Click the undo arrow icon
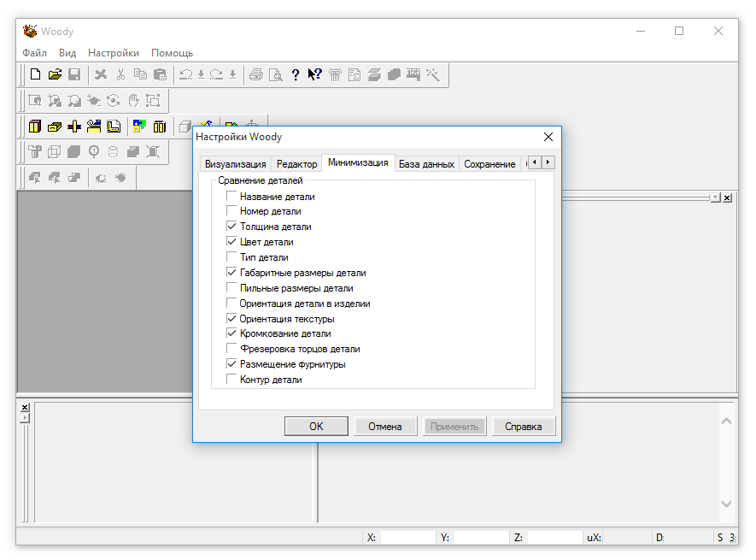The height and width of the screenshot is (560, 756). pyautogui.click(x=185, y=74)
